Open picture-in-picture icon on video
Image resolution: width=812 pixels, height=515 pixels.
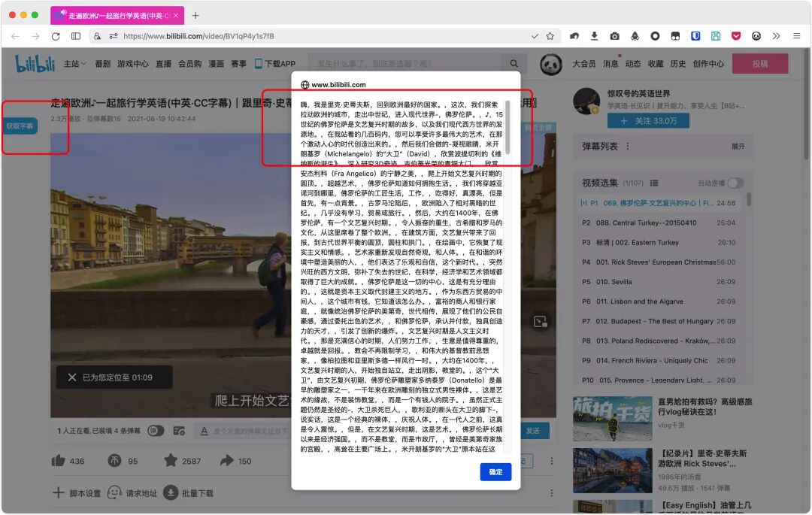pyautogui.click(x=540, y=322)
